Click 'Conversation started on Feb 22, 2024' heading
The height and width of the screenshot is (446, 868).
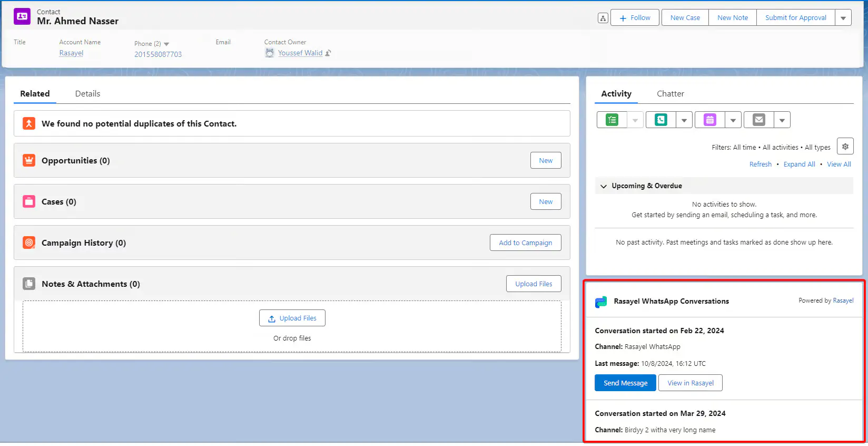(x=659, y=331)
